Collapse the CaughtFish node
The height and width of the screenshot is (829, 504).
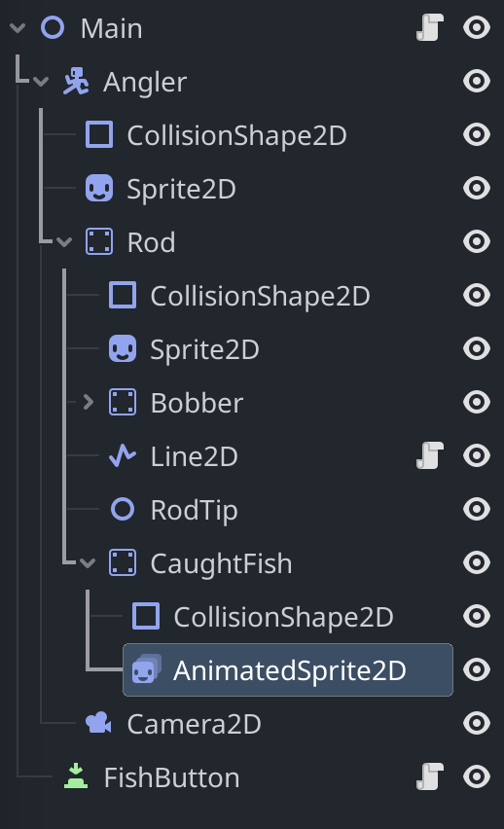point(88,563)
